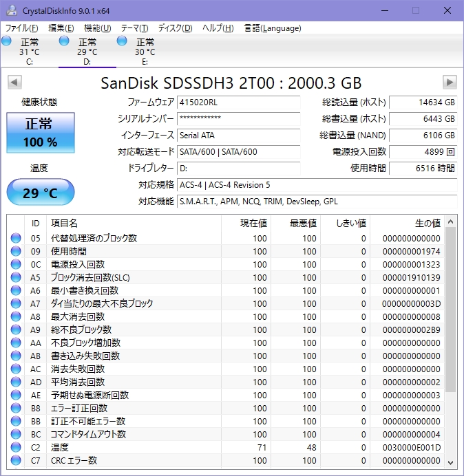Click the 29 °C temperature button
This screenshot has height=476, width=464.
(41, 192)
